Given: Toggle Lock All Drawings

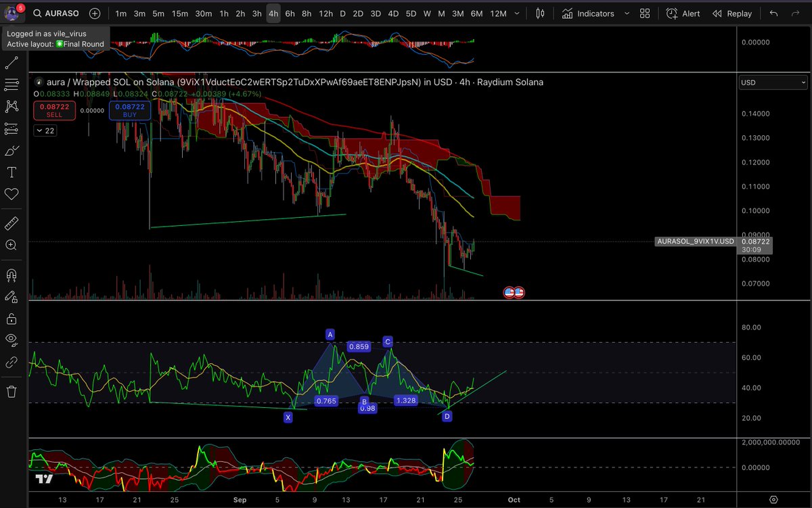Looking at the screenshot, I should (x=11, y=318).
